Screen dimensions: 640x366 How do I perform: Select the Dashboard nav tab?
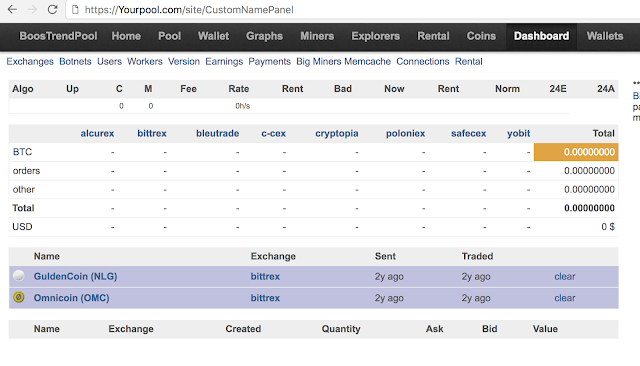pyautogui.click(x=541, y=36)
